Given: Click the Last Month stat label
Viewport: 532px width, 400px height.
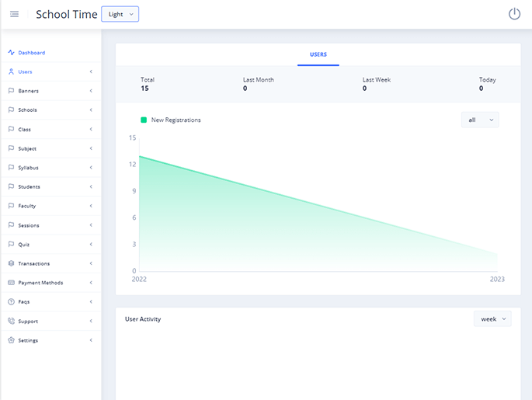Looking at the screenshot, I should pos(258,80).
